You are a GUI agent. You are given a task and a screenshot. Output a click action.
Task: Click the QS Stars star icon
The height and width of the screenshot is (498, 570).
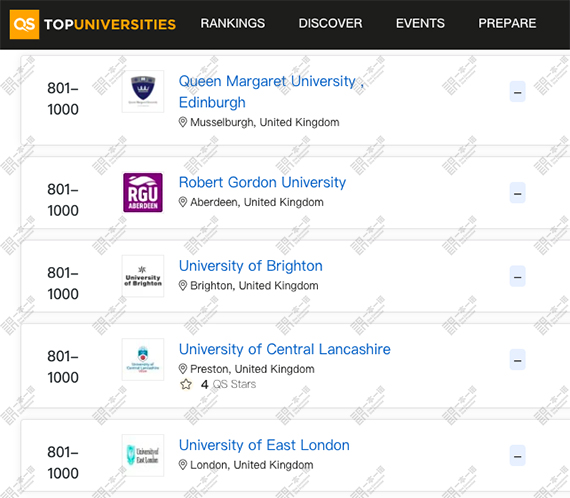pyautogui.click(x=186, y=384)
